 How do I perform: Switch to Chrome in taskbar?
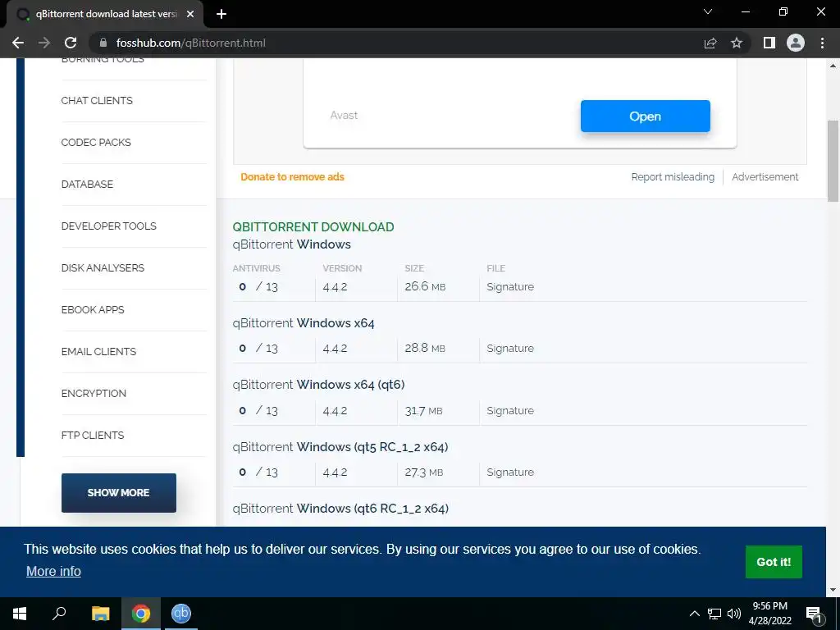coord(141,614)
